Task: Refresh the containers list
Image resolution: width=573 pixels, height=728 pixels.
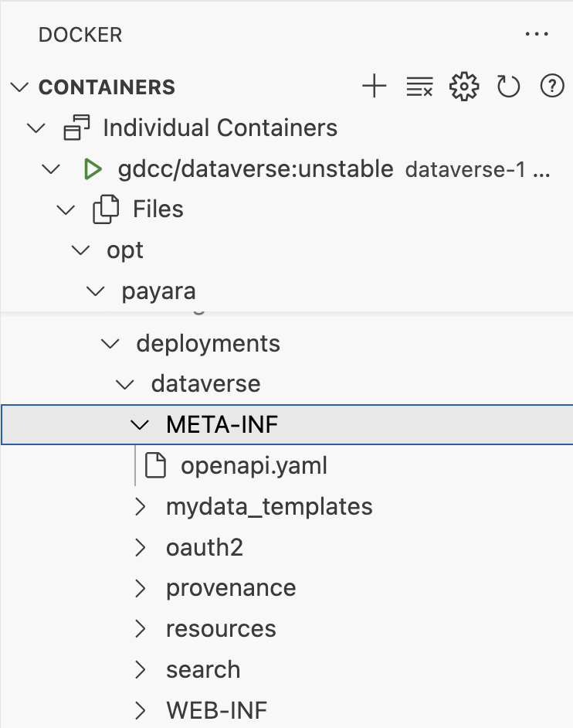Action: click(x=508, y=87)
